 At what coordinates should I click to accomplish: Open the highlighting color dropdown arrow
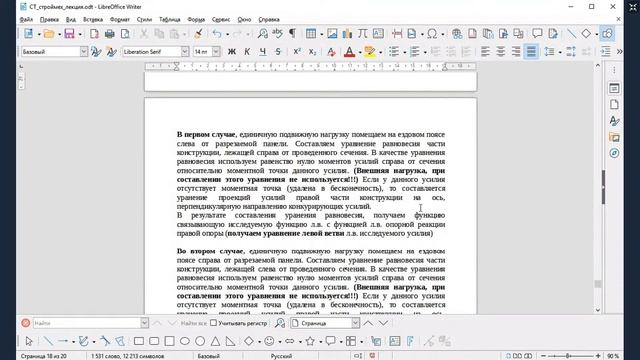point(380,52)
